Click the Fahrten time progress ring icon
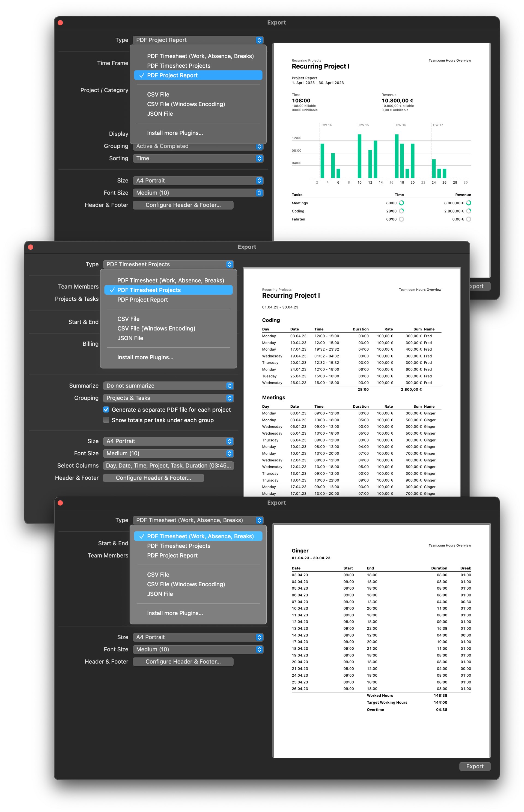The width and height of the screenshot is (524, 812). tap(401, 219)
